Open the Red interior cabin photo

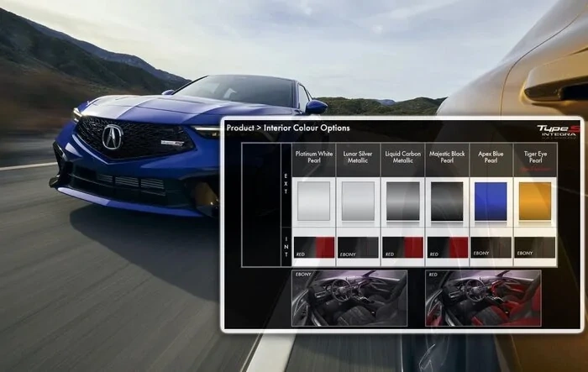483,298
